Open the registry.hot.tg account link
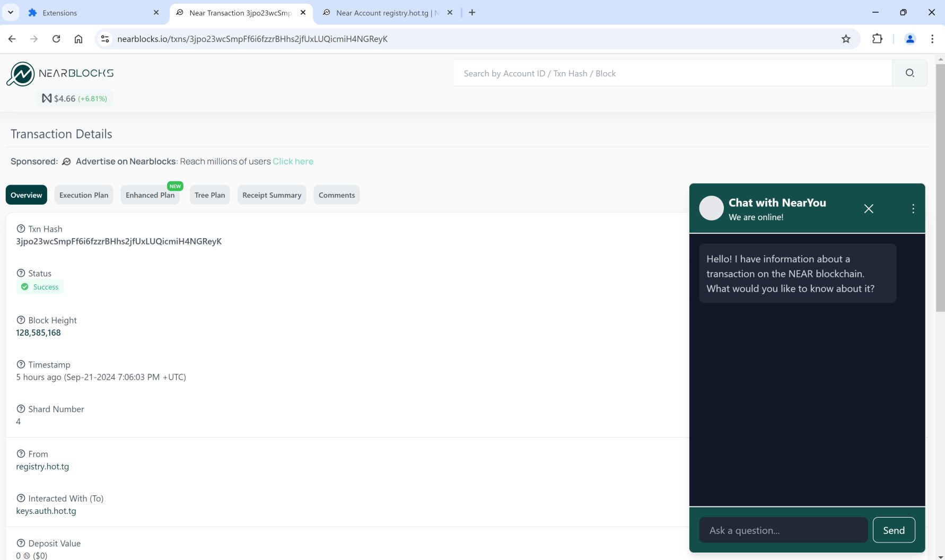Viewport: 945px width, 560px height. click(42, 466)
